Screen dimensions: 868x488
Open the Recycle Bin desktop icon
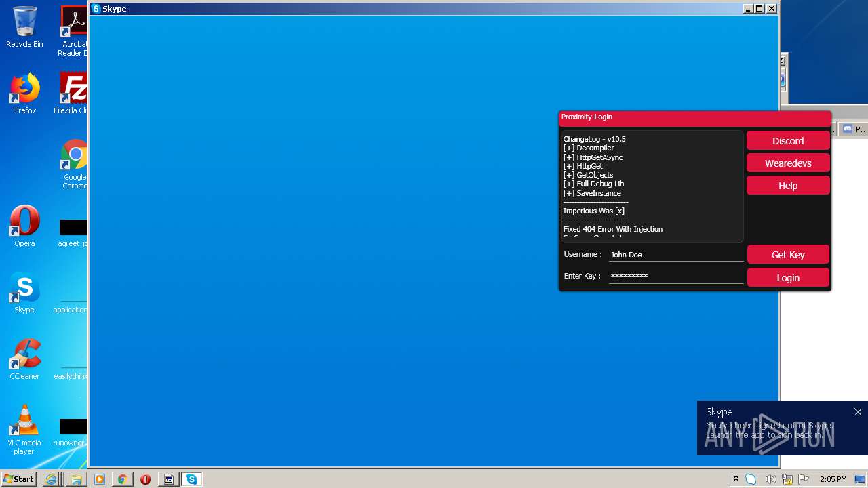pos(24,27)
